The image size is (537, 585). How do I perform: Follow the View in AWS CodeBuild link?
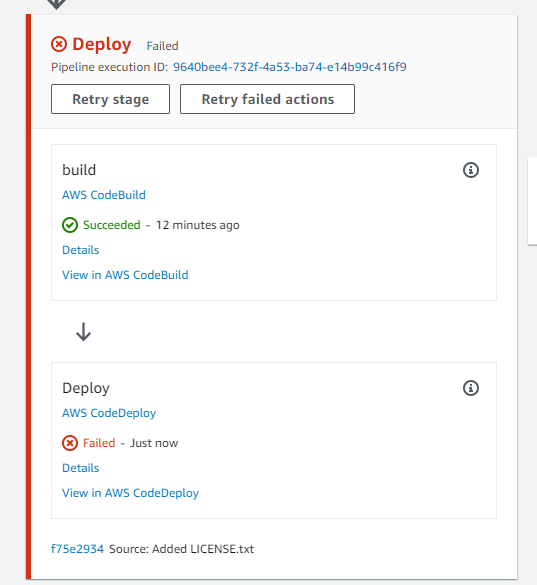125,275
